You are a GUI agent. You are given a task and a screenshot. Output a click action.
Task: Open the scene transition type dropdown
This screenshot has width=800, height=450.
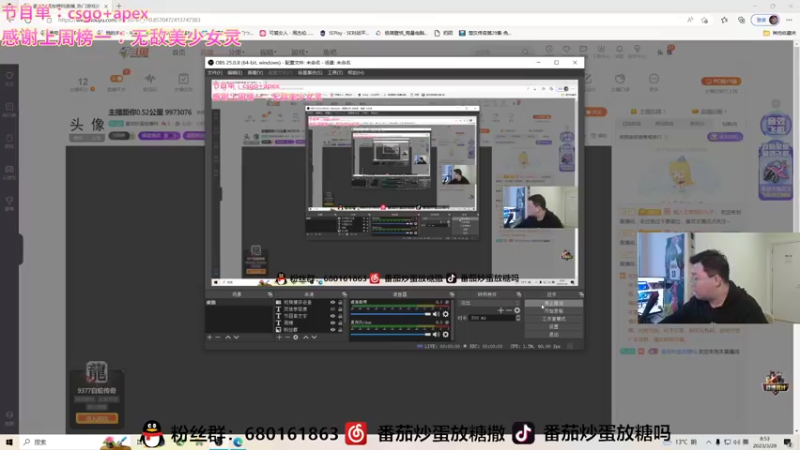tap(489, 303)
